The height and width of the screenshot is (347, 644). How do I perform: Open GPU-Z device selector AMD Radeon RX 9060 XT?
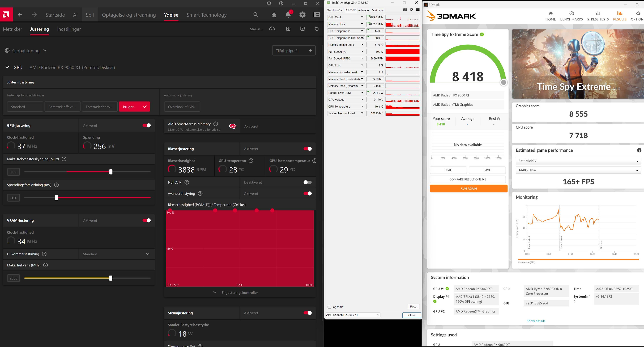pos(353,315)
